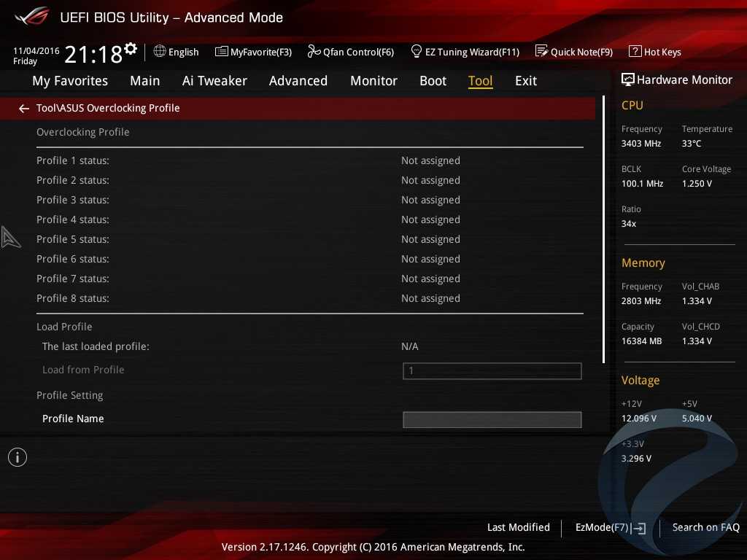Screen dimensions: 747x560
Task: Click the globe icon for English language
Action: (160, 51)
